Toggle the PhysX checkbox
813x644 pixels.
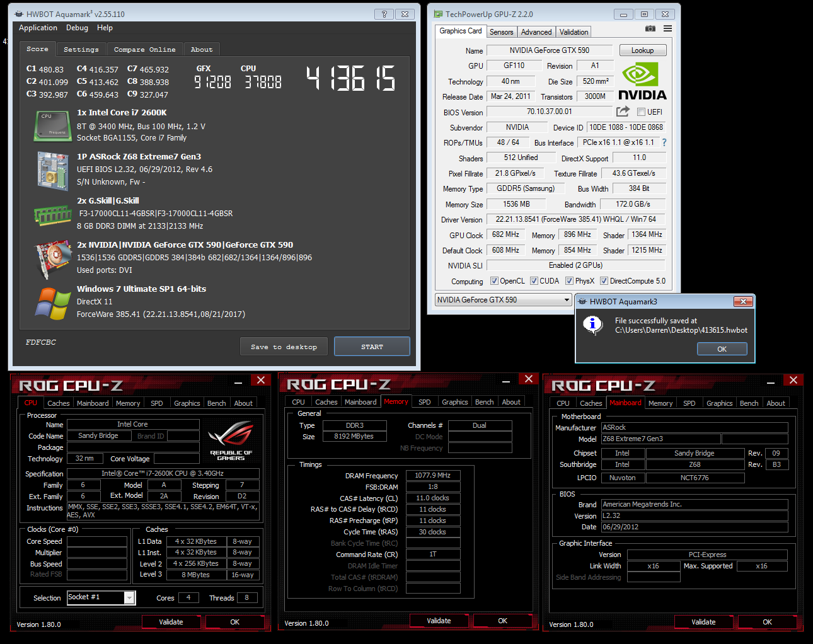569,281
